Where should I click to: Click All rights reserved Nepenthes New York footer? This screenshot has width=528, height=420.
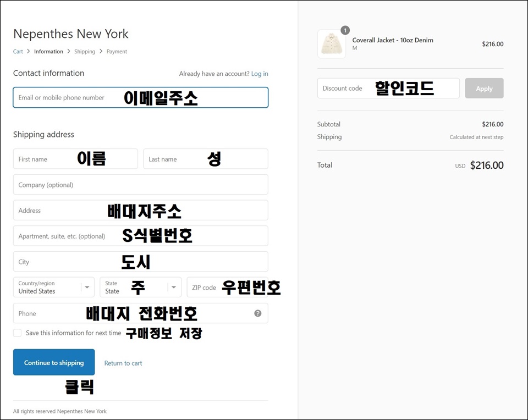pos(60,411)
